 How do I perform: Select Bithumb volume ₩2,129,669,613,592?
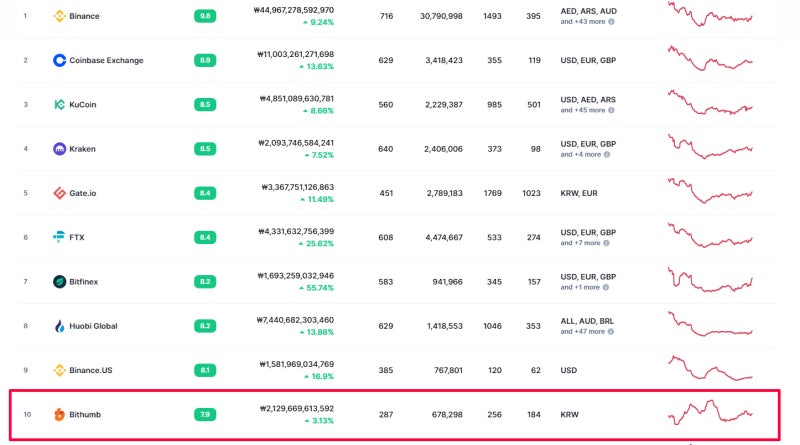[297, 409]
